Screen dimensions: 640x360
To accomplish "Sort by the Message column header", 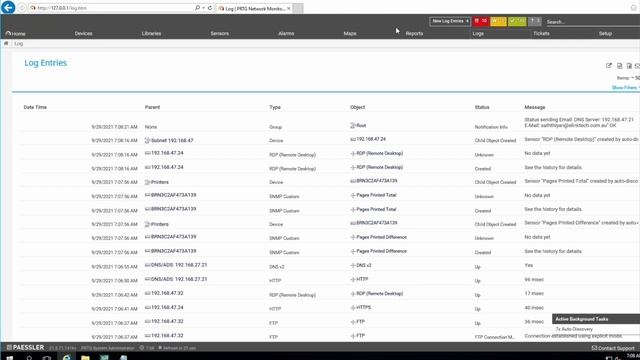I will (535, 107).
